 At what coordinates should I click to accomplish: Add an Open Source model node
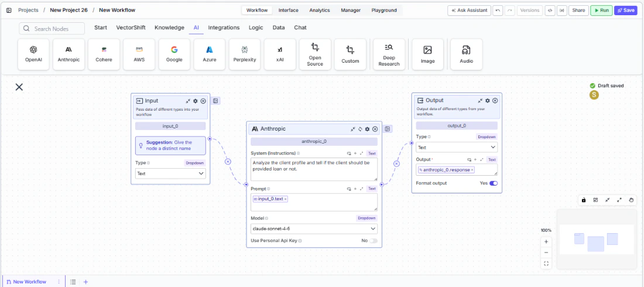point(315,54)
